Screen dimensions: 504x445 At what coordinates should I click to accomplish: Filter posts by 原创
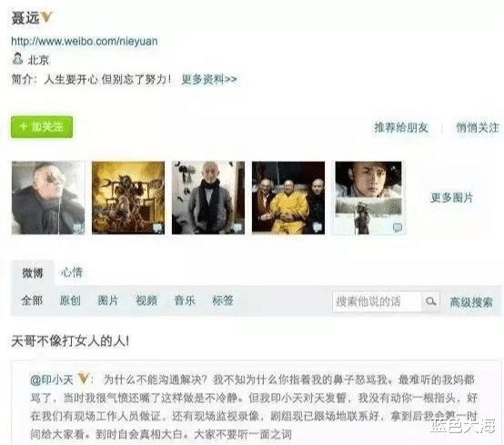pos(70,300)
